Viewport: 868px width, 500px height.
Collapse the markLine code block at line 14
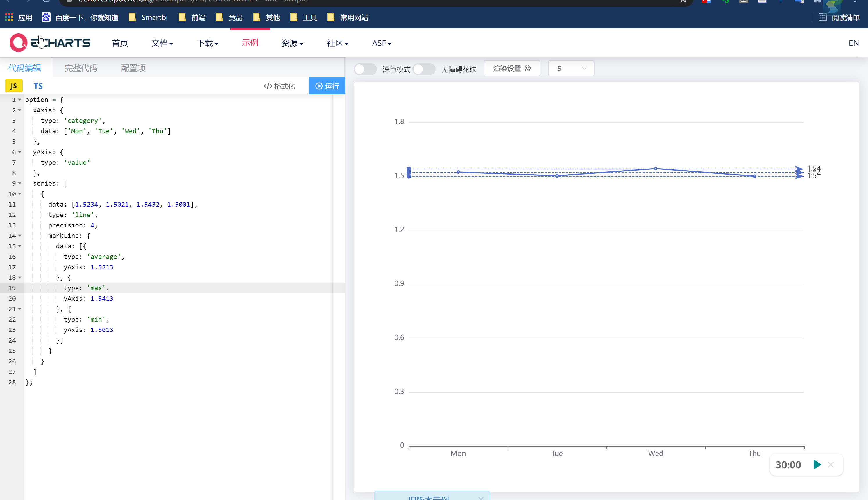19,236
